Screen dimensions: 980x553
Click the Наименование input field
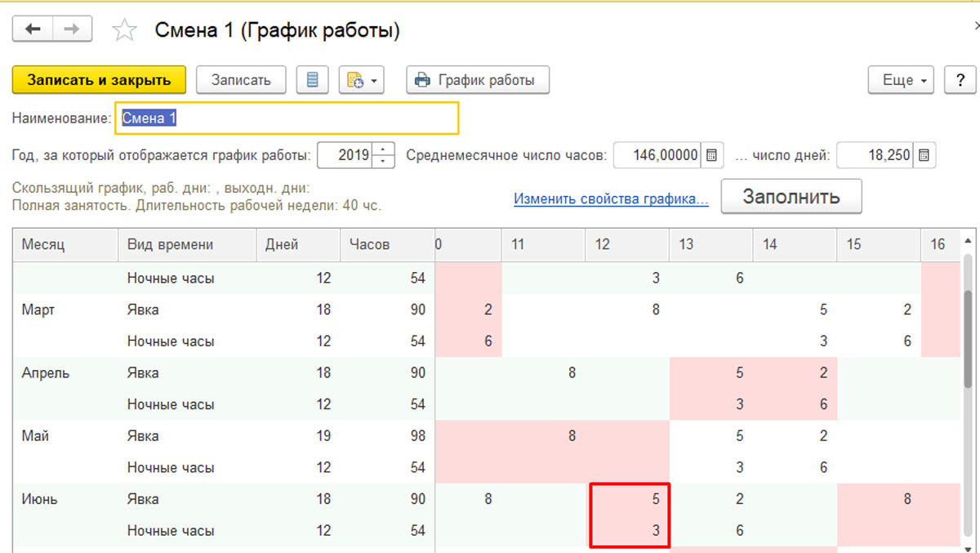point(286,118)
